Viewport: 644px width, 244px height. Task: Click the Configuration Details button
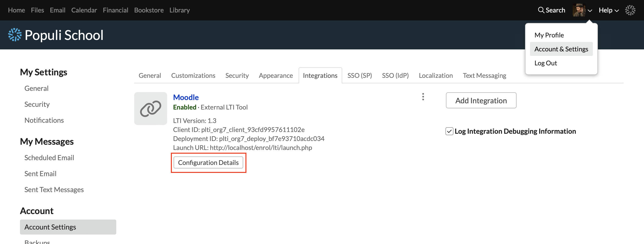[208, 162]
